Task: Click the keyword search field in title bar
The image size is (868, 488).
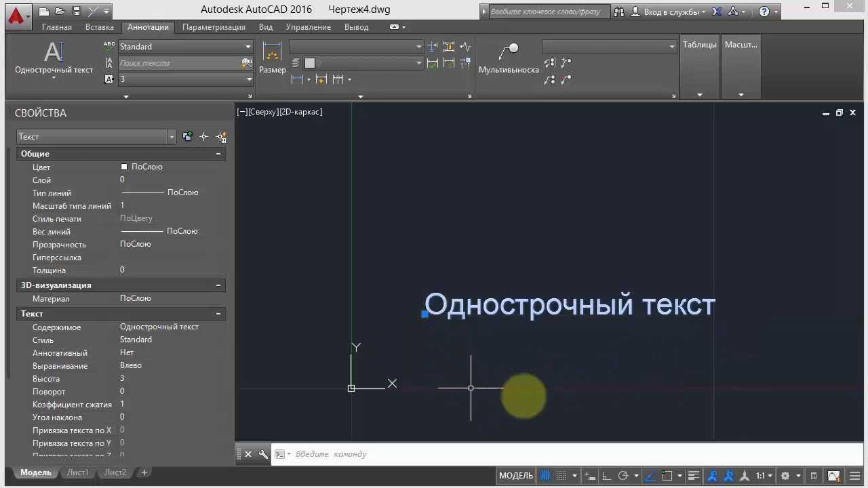Action: pyautogui.click(x=549, y=12)
